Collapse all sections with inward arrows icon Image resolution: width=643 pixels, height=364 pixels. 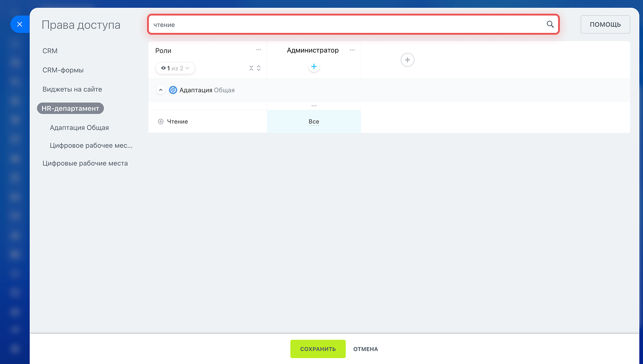click(251, 68)
